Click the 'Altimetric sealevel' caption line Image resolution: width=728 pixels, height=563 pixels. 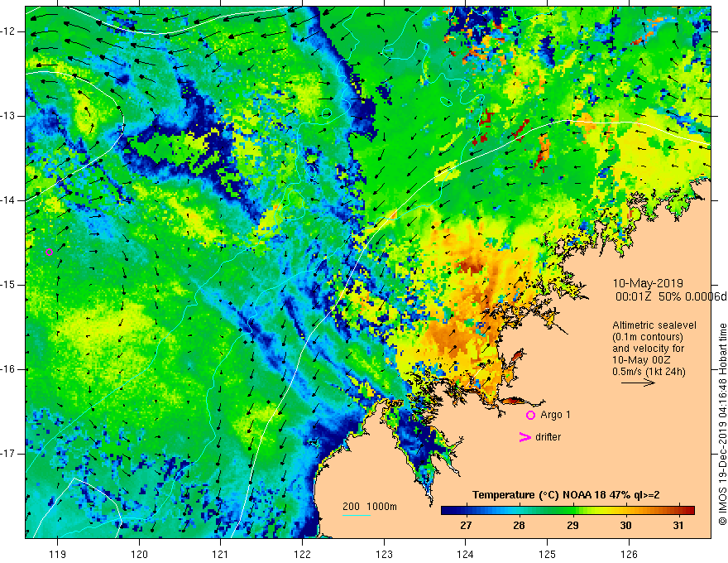[654, 325]
